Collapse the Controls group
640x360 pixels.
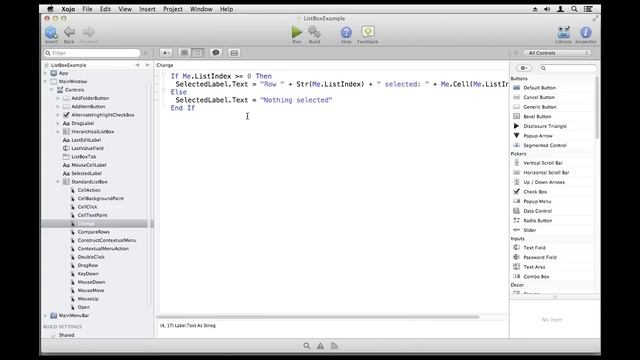click(x=52, y=90)
